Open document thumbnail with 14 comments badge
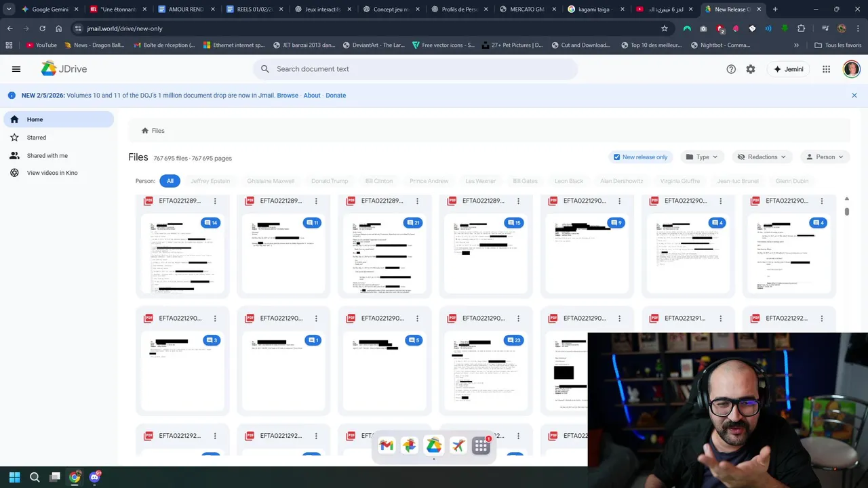This screenshot has width=868, height=488. click(x=182, y=254)
